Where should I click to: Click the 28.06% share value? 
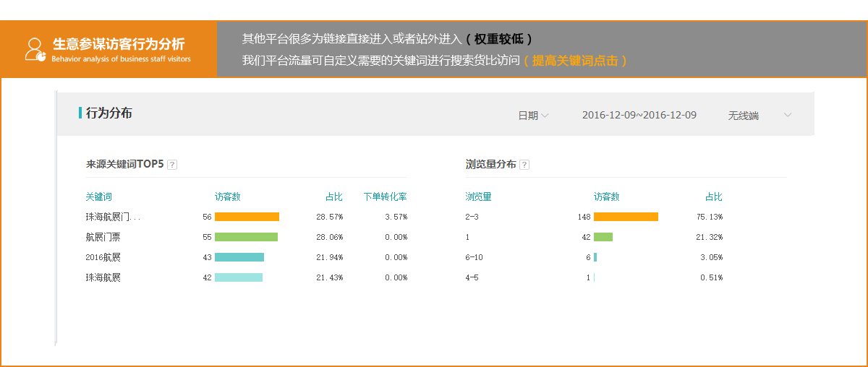[x=329, y=237]
